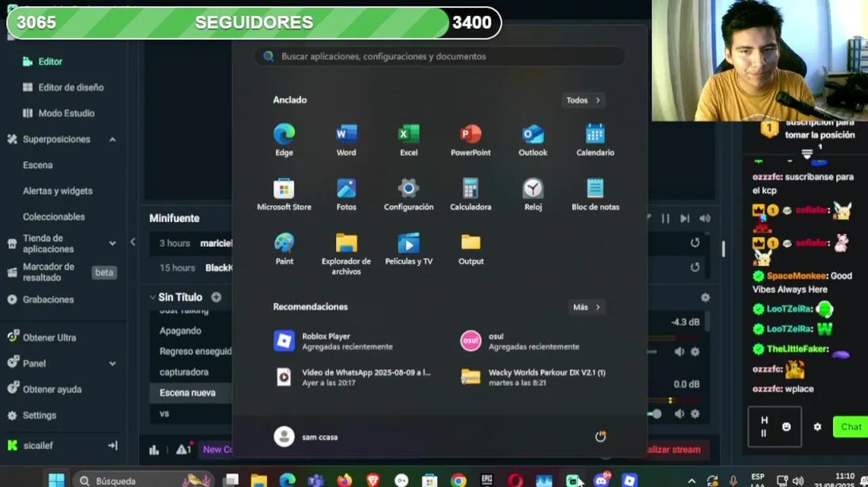Image resolution: width=868 pixels, height=487 pixels.
Task: Toggle mini feed alert sound
Action: coord(705,218)
